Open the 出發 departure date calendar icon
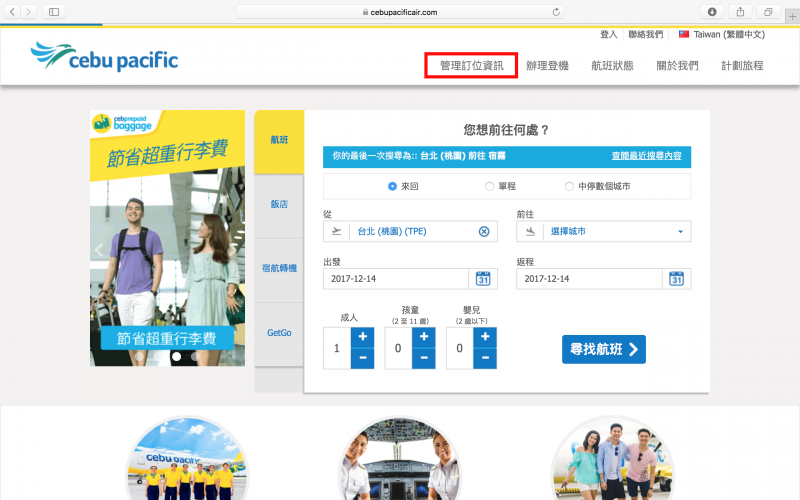Viewport: 800px width, 500px height. (483, 279)
